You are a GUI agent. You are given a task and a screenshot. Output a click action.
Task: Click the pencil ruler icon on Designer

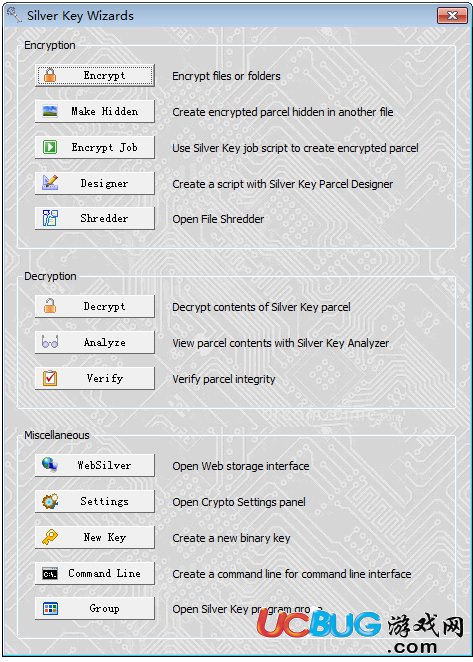[x=50, y=183]
